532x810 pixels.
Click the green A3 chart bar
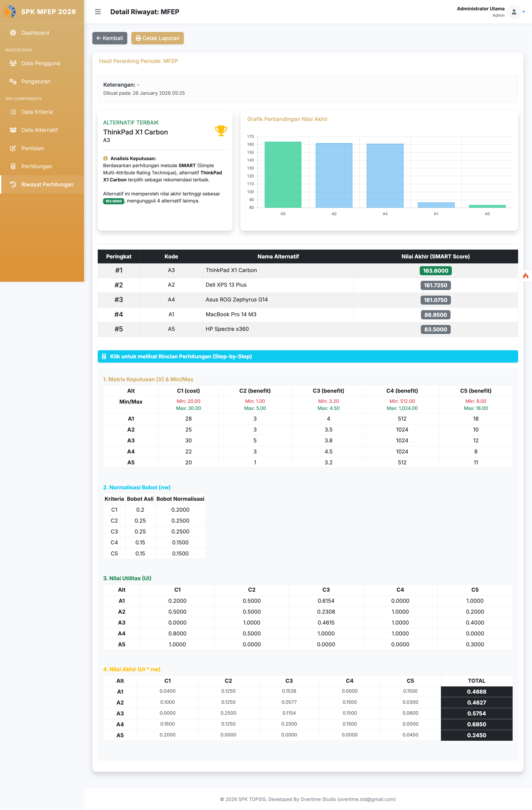tap(283, 175)
